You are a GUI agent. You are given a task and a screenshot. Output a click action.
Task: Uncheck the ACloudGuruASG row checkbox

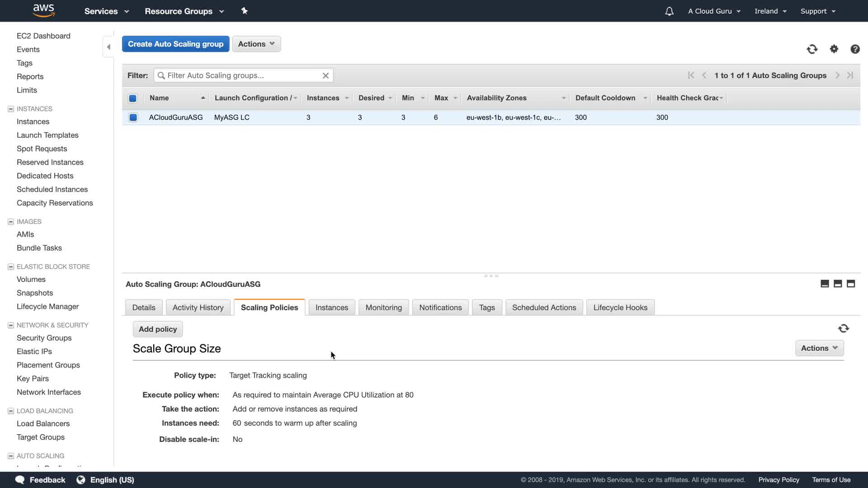(x=133, y=117)
